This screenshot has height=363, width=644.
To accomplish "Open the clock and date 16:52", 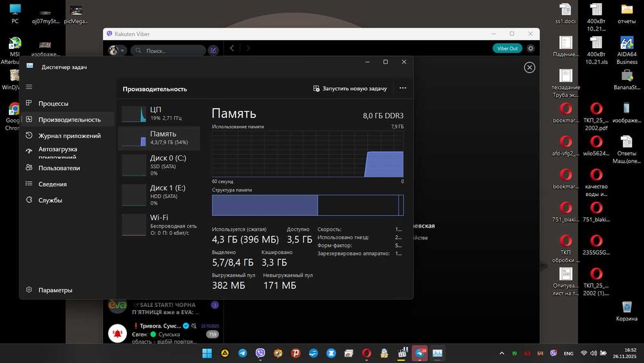I will [625, 353].
